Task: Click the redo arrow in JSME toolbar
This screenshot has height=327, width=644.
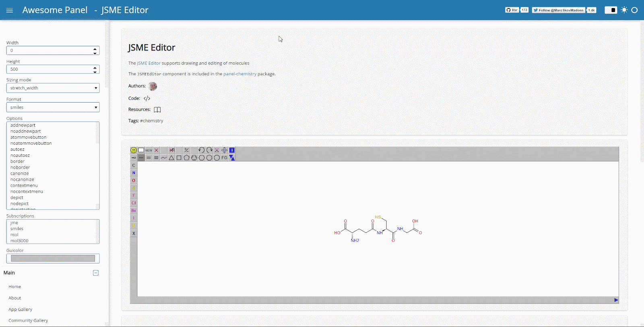Action: (209, 150)
